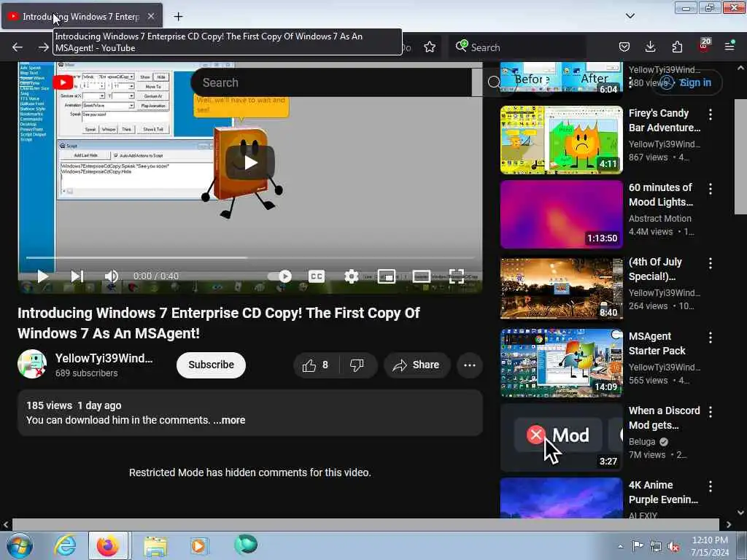Share the video

click(416, 365)
